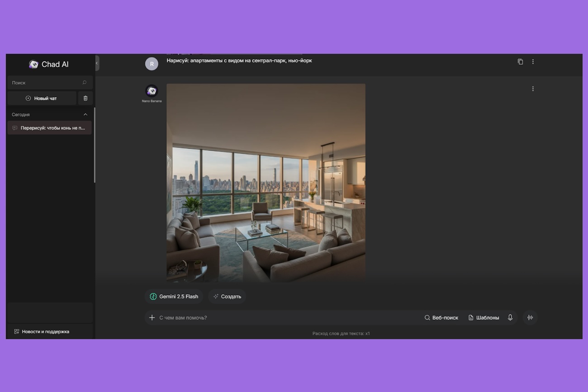Click the Chad AI logo icon
Image resolution: width=588 pixels, height=392 pixels.
[33, 64]
